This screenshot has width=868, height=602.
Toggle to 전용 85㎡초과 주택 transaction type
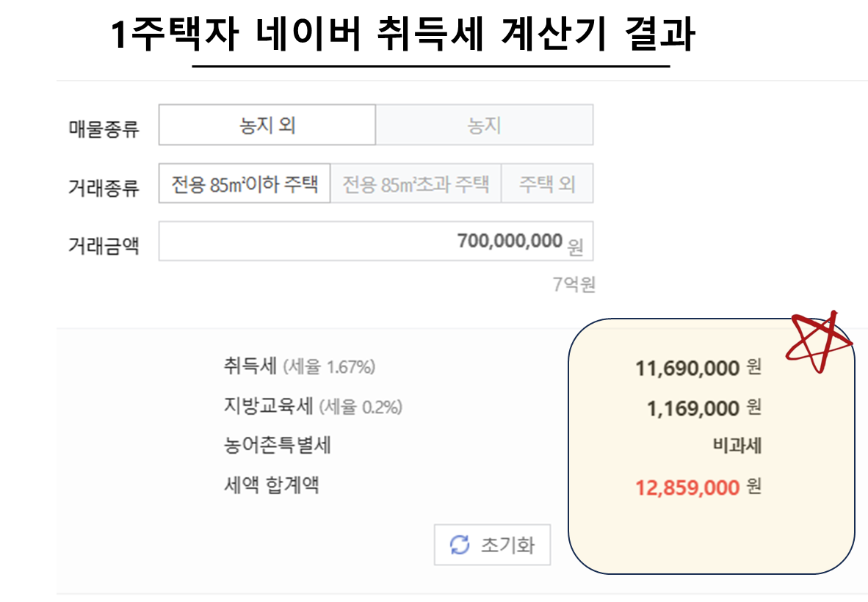coord(415,184)
